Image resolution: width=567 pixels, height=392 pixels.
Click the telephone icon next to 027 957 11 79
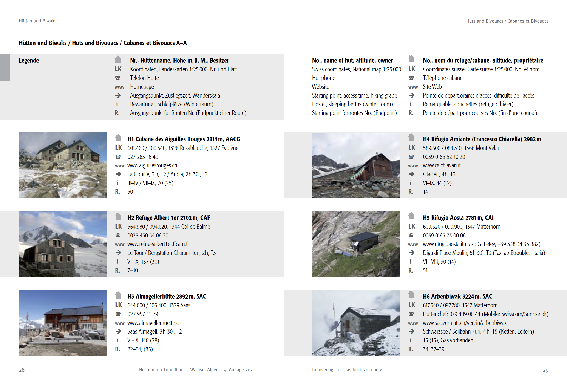[118, 314]
